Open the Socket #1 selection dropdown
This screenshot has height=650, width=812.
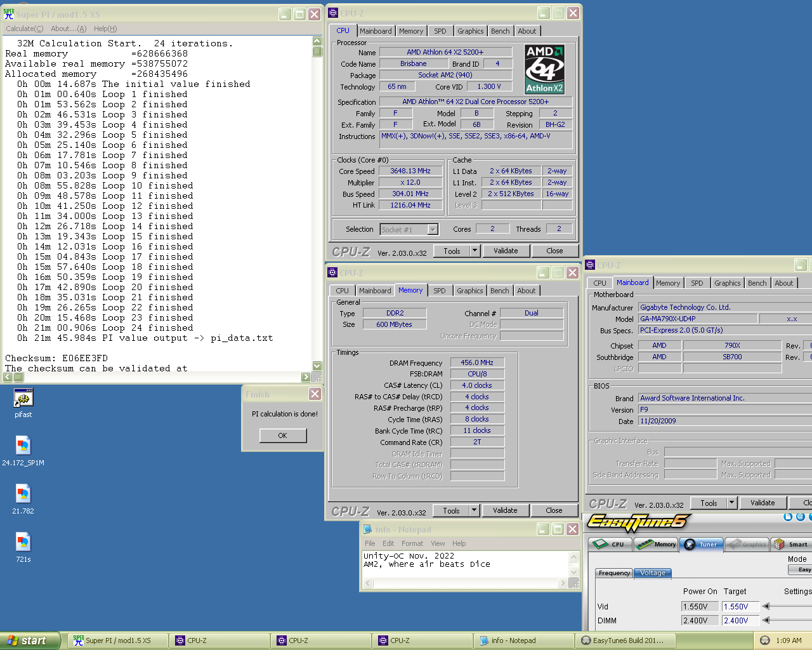tap(433, 230)
